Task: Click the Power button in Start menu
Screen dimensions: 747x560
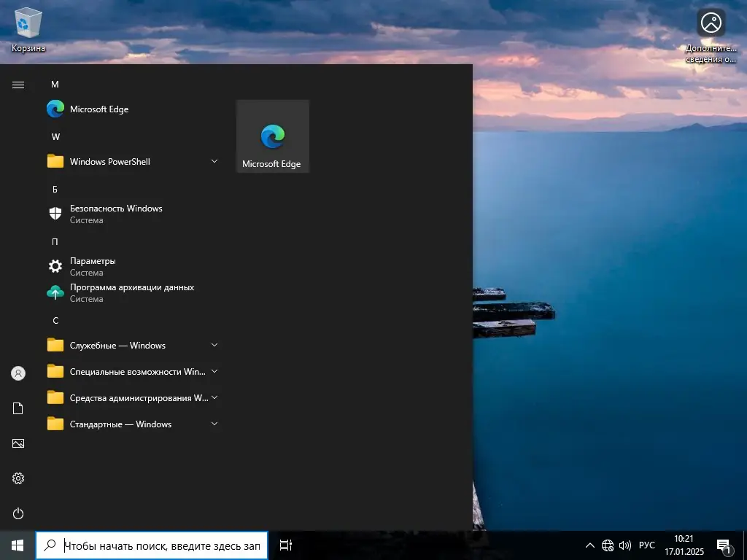Action: tap(18, 513)
